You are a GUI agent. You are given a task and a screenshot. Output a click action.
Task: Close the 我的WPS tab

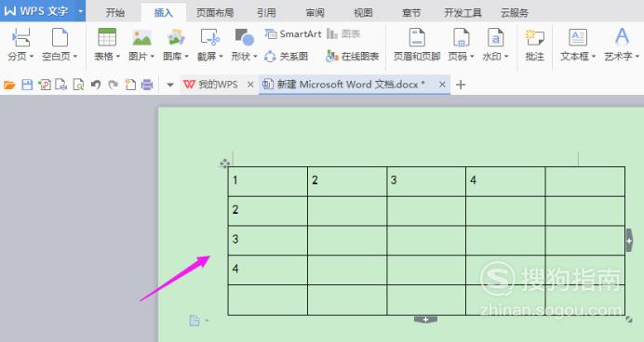(x=250, y=85)
